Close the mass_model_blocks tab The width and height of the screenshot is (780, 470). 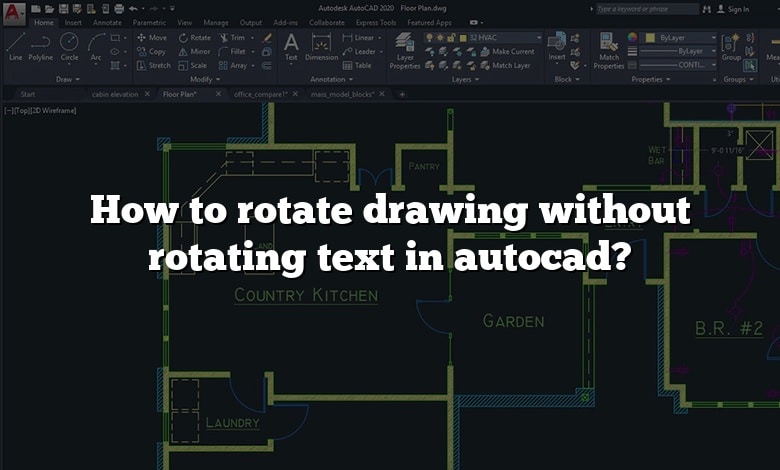tap(382, 94)
